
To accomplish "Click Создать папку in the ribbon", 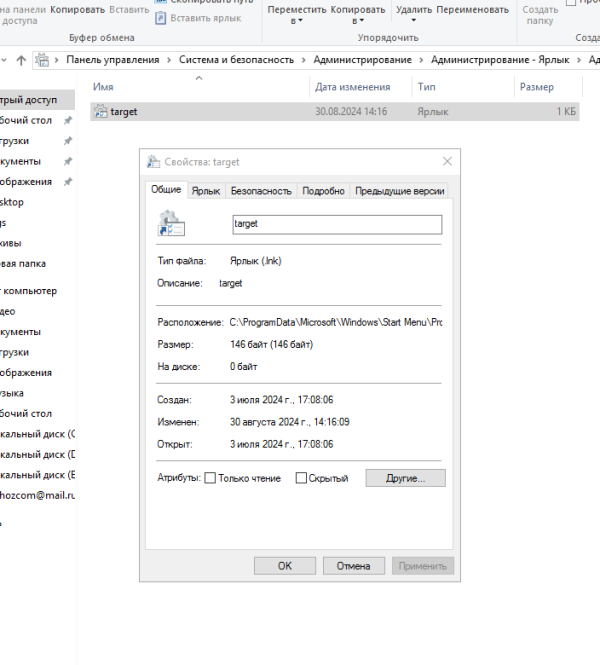I will pyautogui.click(x=540, y=15).
